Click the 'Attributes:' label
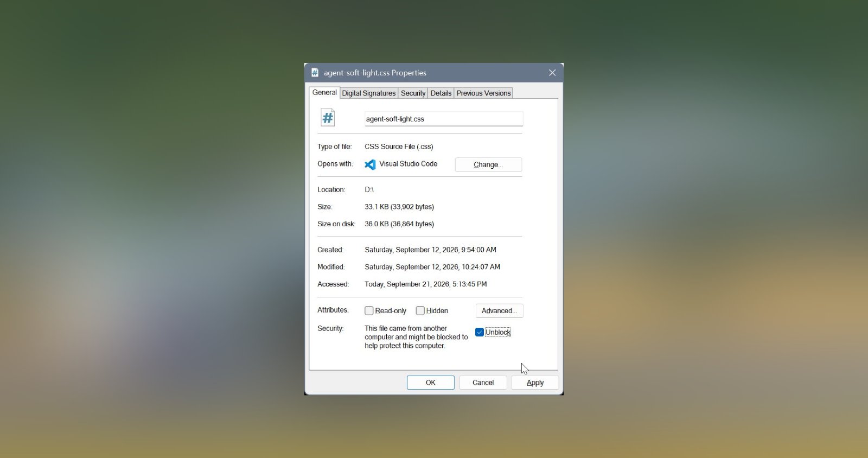868x458 pixels. tap(333, 310)
